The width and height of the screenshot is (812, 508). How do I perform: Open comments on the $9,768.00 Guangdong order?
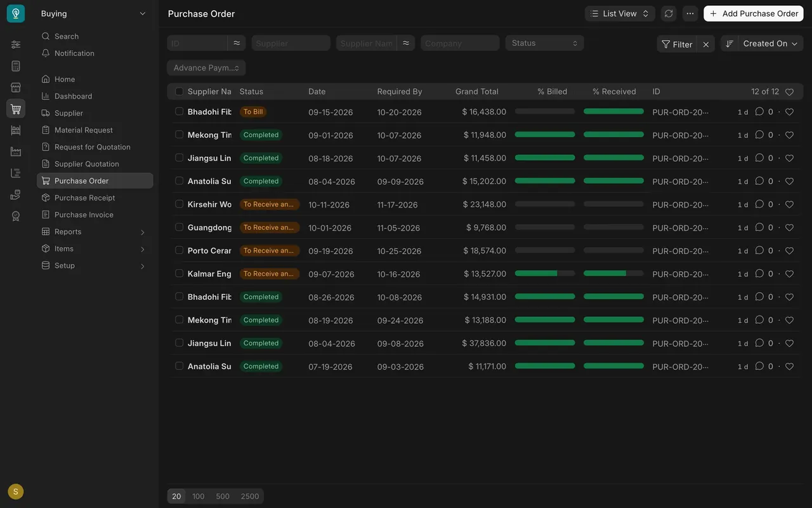tap(759, 227)
